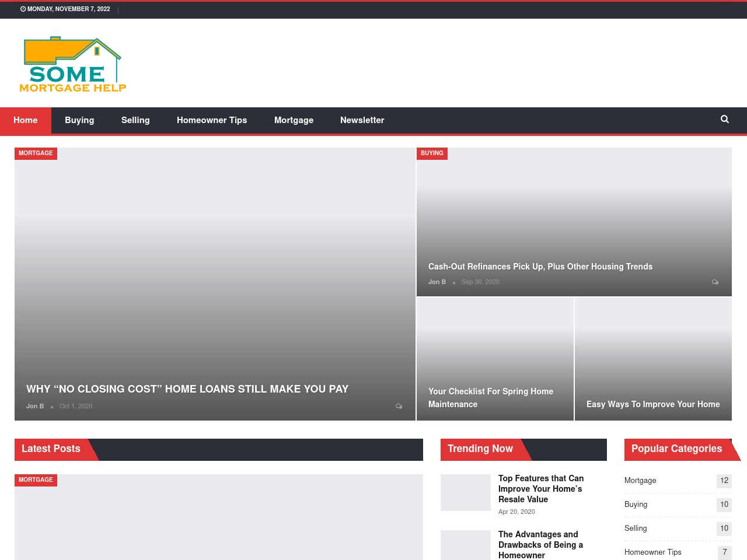The image size is (747, 560).
Task: Open Mortgage in Popular Categories
Action: tap(640, 481)
